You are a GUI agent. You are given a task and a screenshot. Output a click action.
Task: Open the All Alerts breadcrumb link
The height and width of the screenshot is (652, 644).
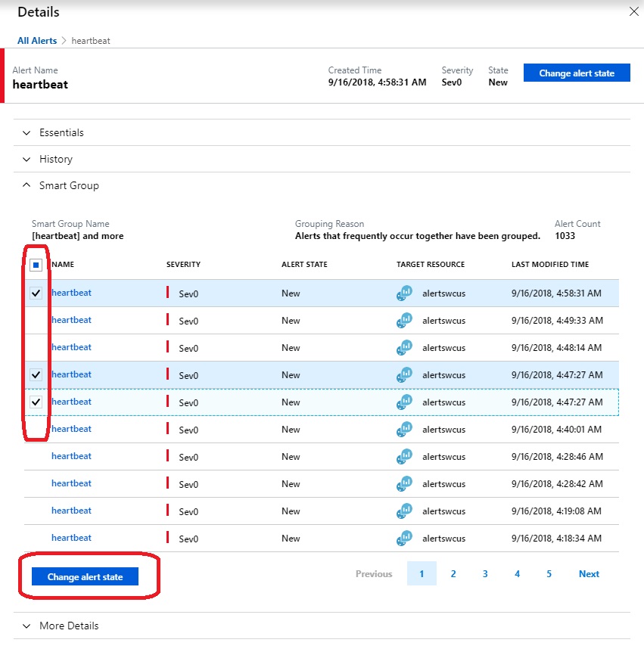[37, 40]
